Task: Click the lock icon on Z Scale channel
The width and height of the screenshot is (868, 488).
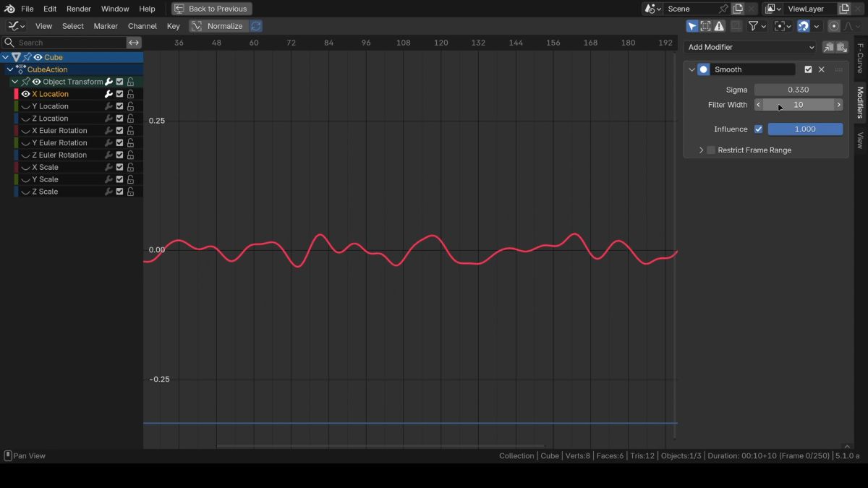Action: pos(131,192)
